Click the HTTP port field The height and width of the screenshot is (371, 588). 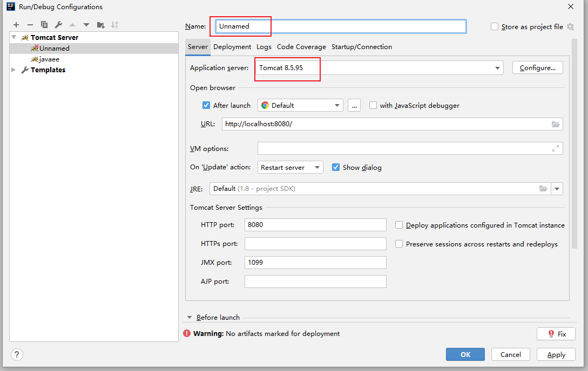click(x=315, y=225)
